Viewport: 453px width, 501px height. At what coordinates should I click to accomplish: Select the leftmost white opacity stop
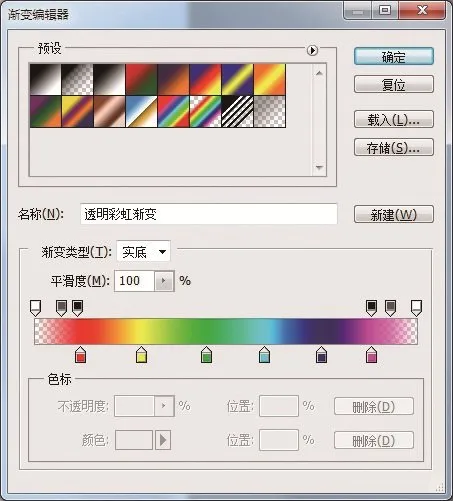click(36, 308)
